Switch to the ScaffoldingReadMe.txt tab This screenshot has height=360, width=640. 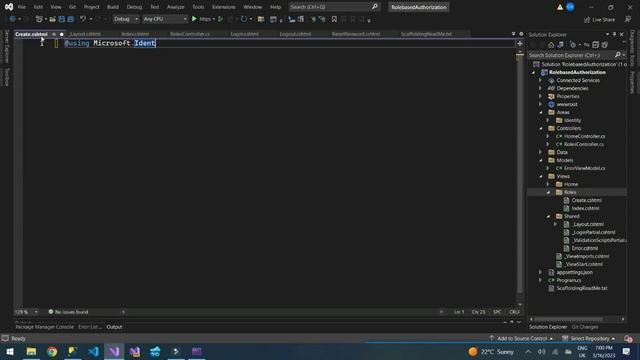coord(426,34)
